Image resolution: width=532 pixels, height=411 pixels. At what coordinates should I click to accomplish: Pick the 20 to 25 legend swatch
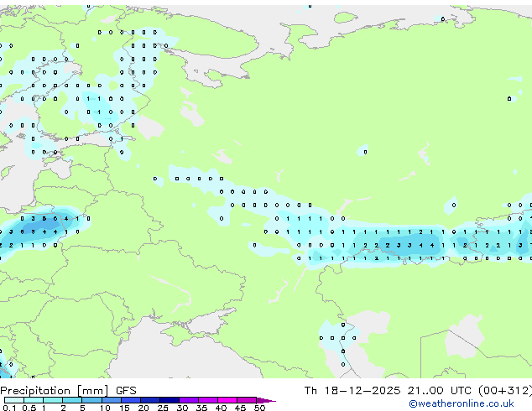(150, 400)
